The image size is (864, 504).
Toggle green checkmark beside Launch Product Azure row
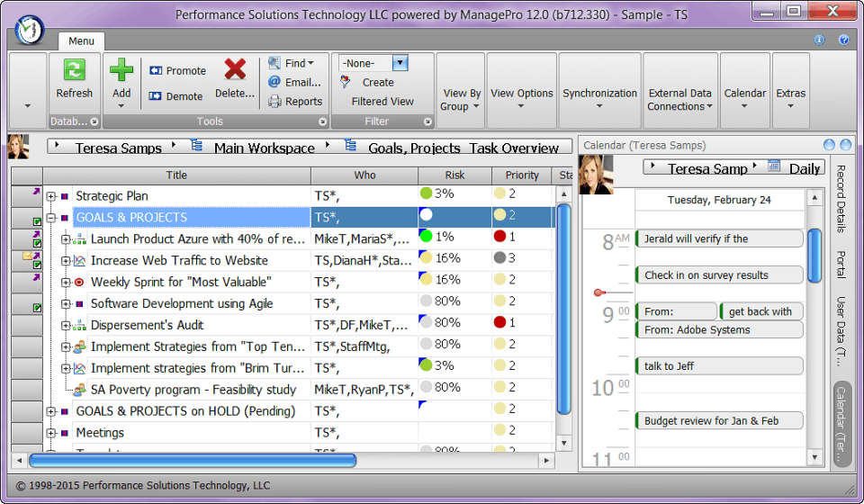click(37, 244)
